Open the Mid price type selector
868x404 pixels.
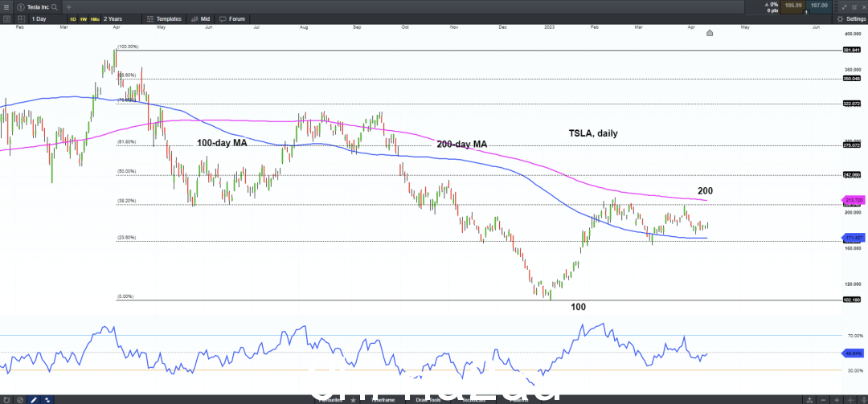click(200, 18)
